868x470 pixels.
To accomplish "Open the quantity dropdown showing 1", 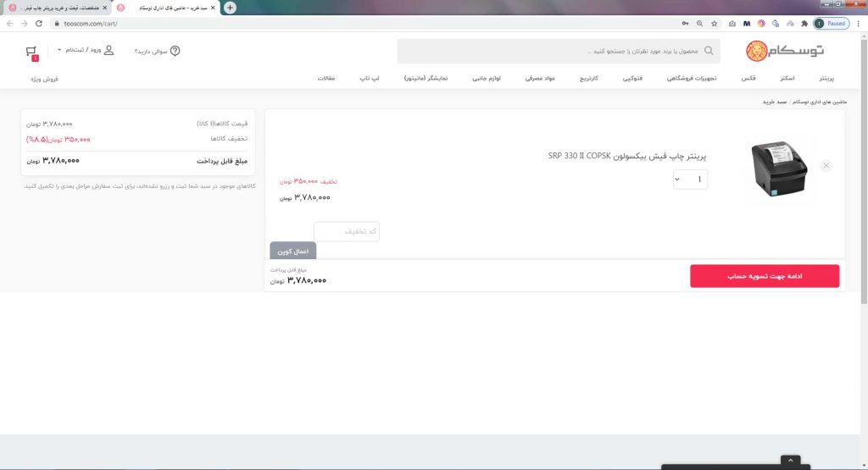I will pyautogui.click(x=690, y=180).
